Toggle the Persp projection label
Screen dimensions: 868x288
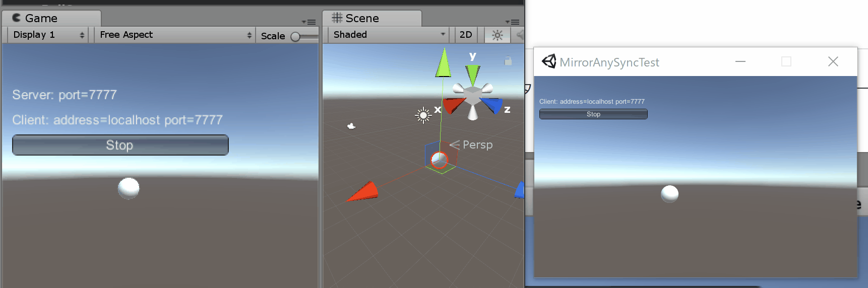point(477,145)
